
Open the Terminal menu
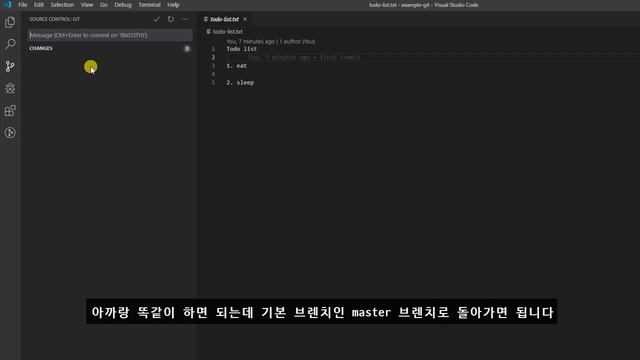(x=149, y=5)
